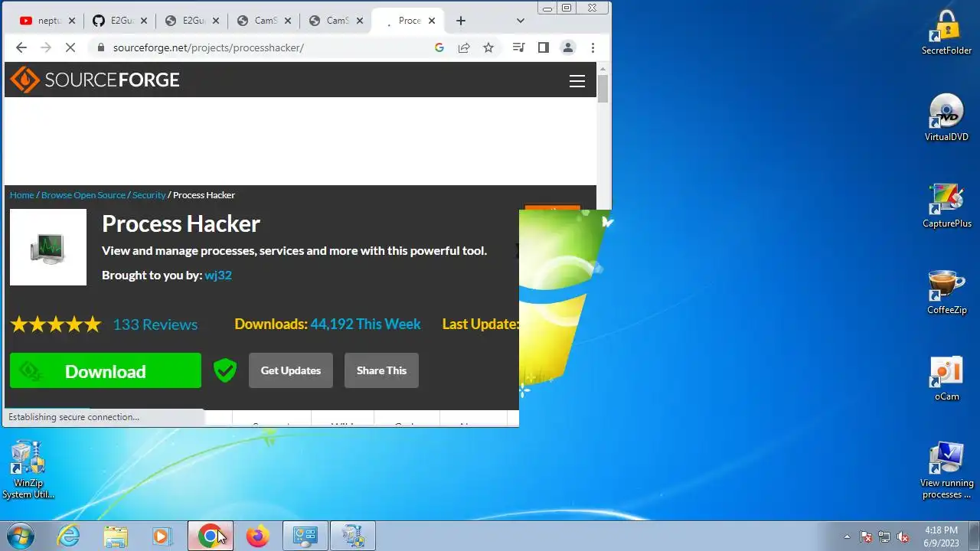Click the taskbar clock 4:18 PM
The height and width of the screenshot is (551, 980).
tap(941, 536)
